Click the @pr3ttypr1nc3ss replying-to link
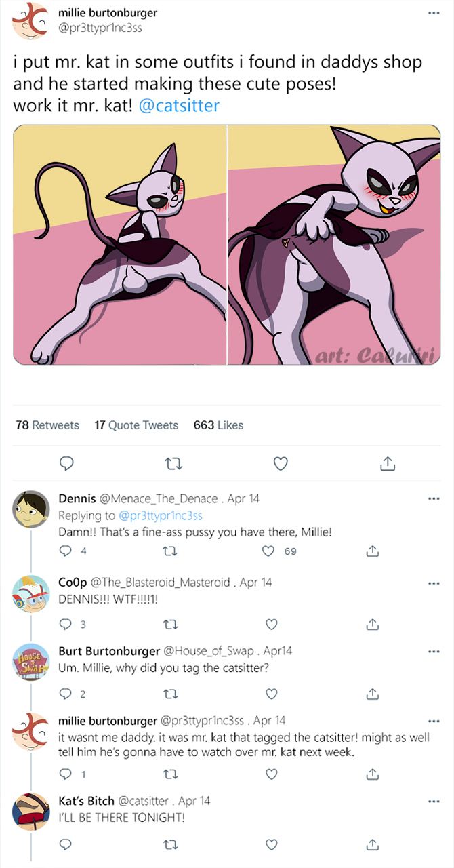The height and width of the screenshot is (868, 454). pos(161,515)
